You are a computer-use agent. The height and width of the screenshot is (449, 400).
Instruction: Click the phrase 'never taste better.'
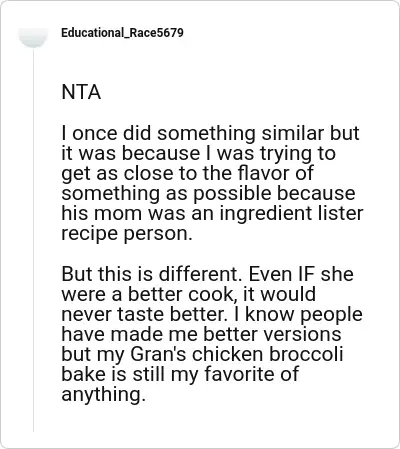click(x=144, y=314)
